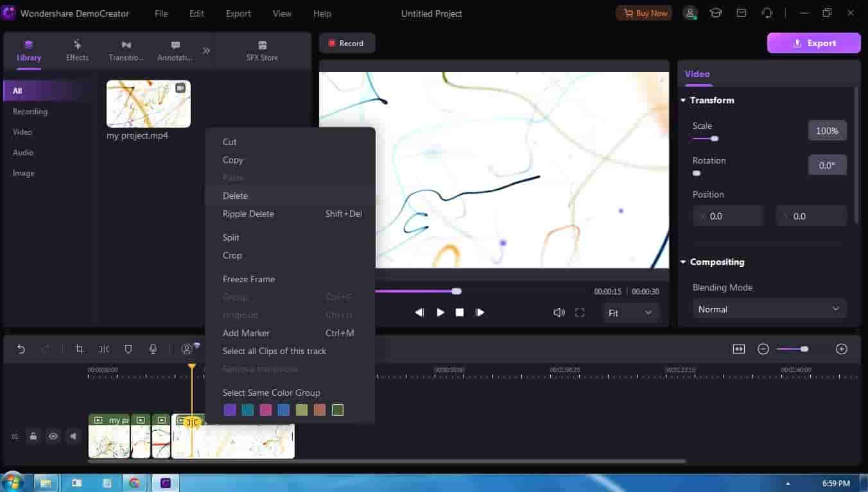The width and height of the screenshot is (868, 492).
Task: Click the undo arrow in timeline toolbar
Action: 21,349
